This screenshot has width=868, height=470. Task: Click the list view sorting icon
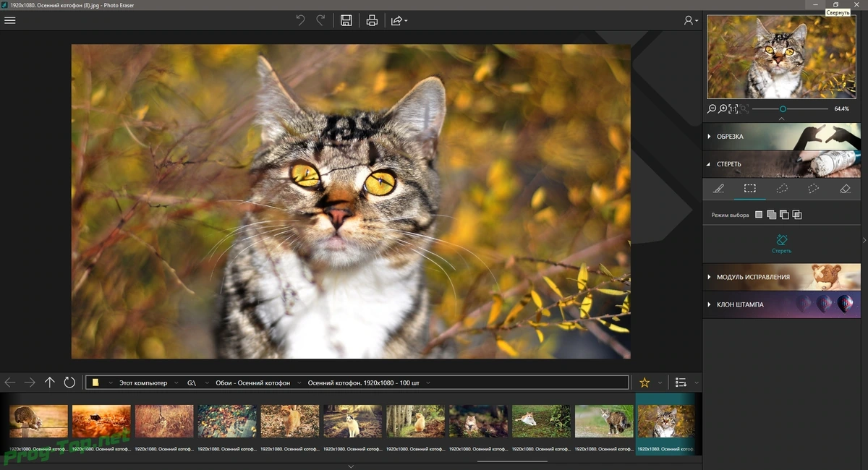tap(681, 383)
